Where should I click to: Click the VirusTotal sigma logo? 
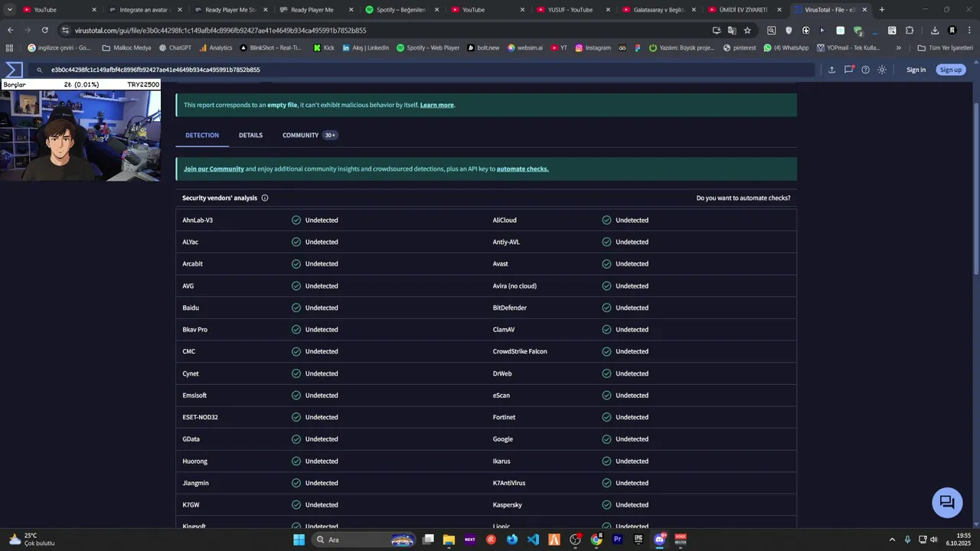pos(14,70)
